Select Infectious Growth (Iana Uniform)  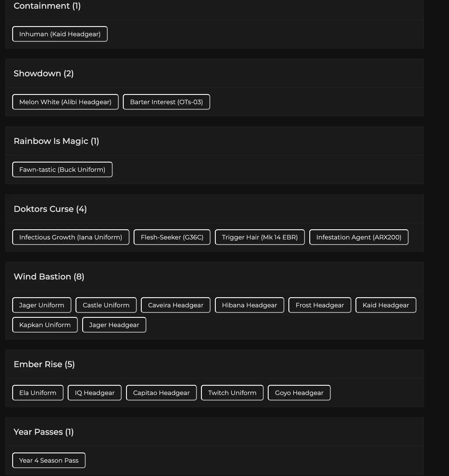(x=71, y=237)
